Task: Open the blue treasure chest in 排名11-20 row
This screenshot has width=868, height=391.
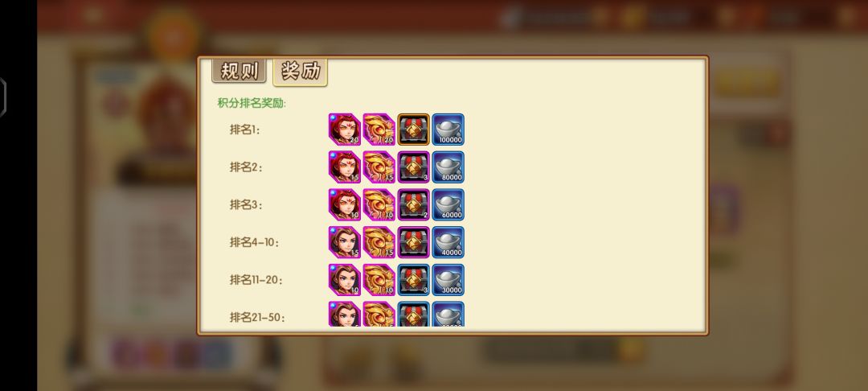Action: coord(414,280)
